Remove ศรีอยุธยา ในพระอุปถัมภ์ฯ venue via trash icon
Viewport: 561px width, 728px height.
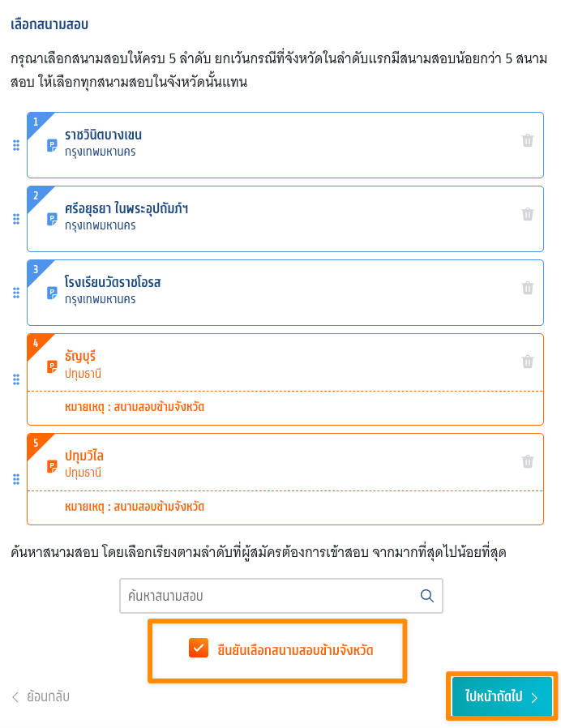[x=527, y=214]
